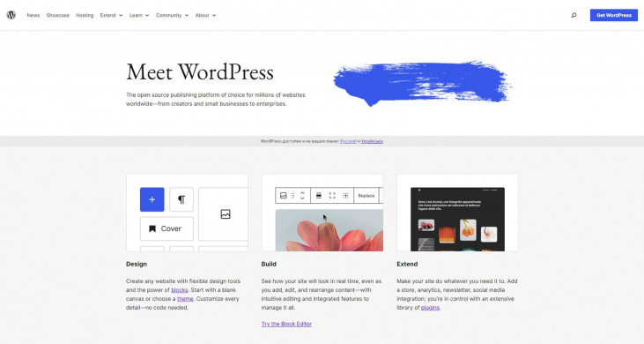The width and height of the screenshot is (644, 344).
Task: Click the Design heading
Action: [137, 264]
